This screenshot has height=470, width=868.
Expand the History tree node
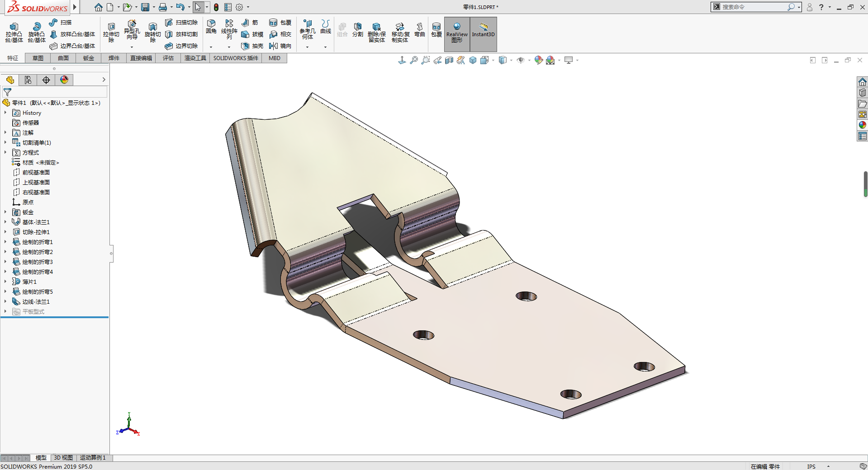(5, 113)
